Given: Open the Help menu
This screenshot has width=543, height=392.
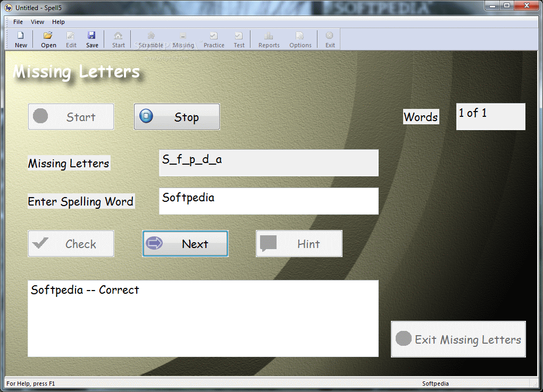Looking at the screenshot, I should (58, 22).
